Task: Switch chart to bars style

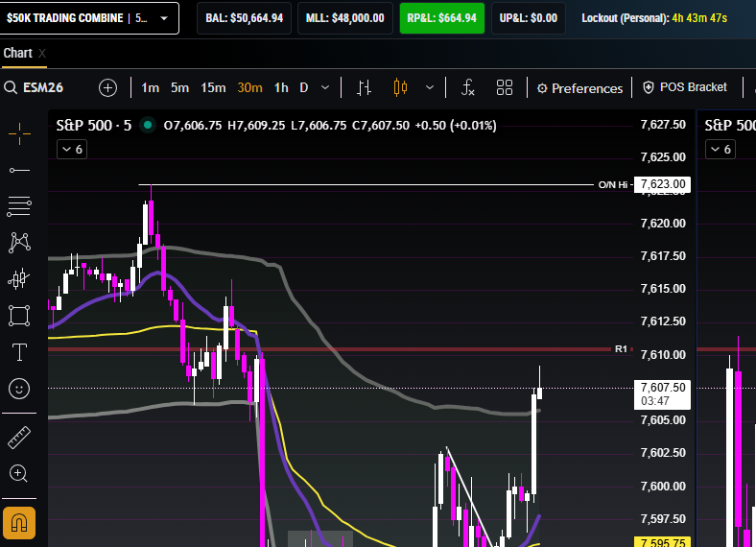Action: point(364,87)
